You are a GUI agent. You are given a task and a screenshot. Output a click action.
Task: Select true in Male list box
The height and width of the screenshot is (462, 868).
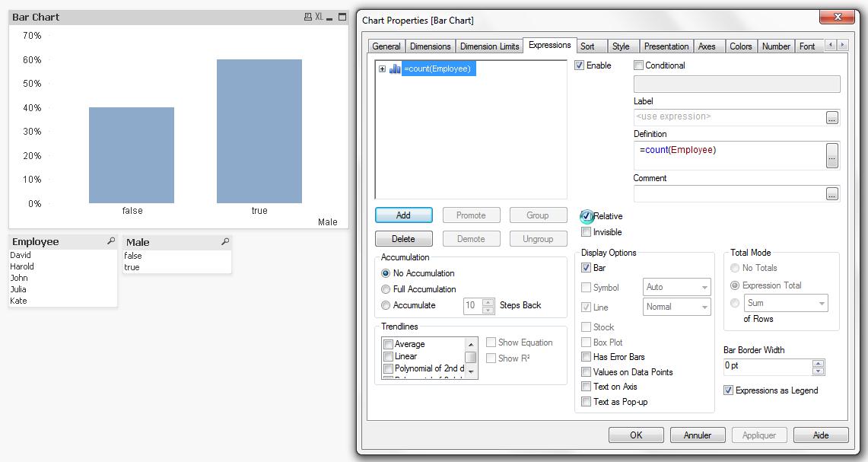pos(176,267)
